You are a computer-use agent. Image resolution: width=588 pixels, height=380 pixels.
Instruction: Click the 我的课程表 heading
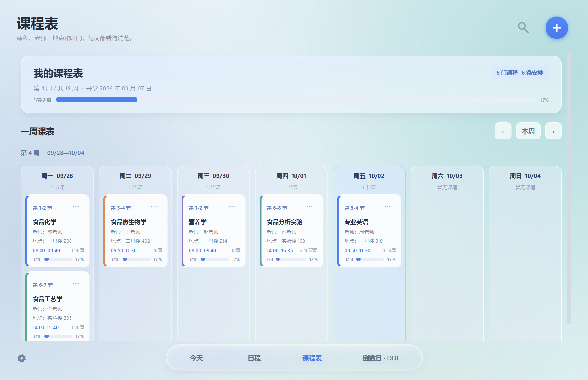click(58, 73)
